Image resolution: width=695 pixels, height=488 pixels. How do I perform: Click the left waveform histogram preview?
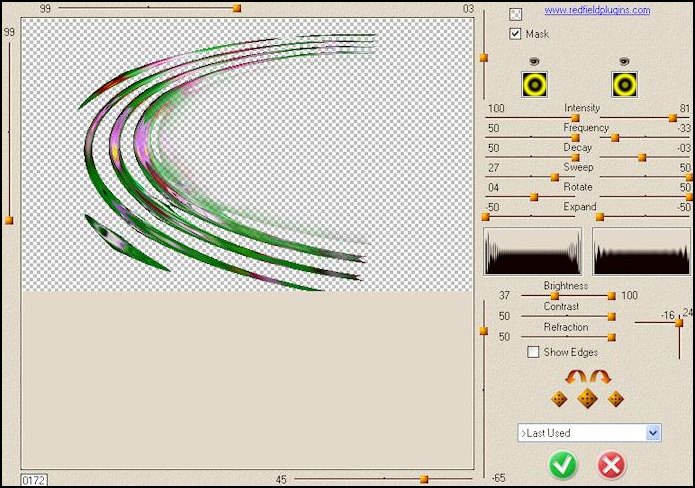pyautogui.click(x=534, y=250)
